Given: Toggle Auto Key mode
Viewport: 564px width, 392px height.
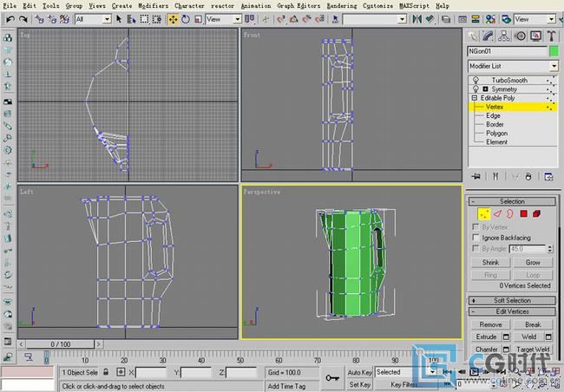Looking at the screenshot, I should (360, 373).
